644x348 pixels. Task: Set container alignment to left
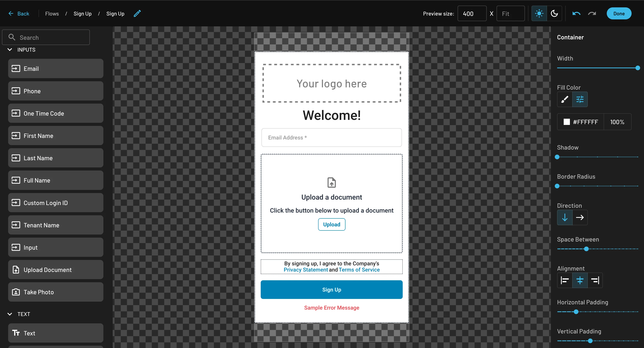(x=564, y=280)
